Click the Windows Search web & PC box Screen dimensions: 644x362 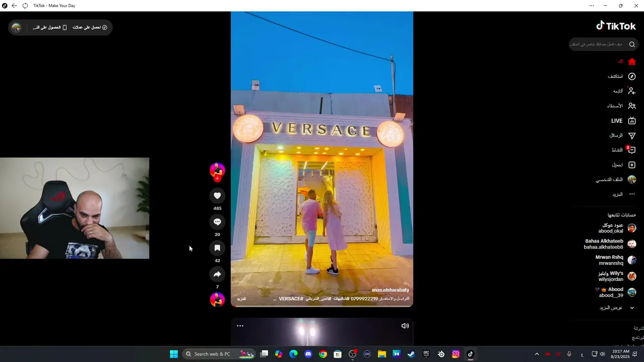pyautogui.click(x=220, y=354)
